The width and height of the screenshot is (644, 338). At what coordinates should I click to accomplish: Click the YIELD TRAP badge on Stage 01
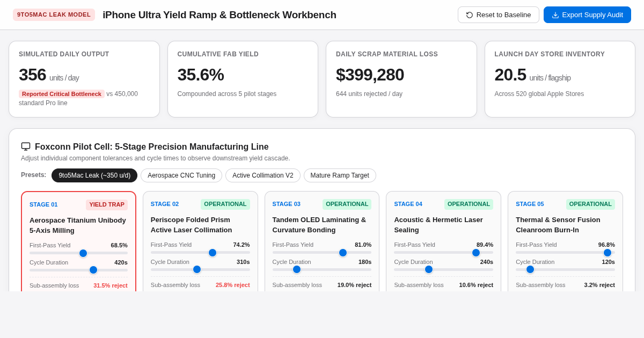pyautogui.click(x=107, y=204)
